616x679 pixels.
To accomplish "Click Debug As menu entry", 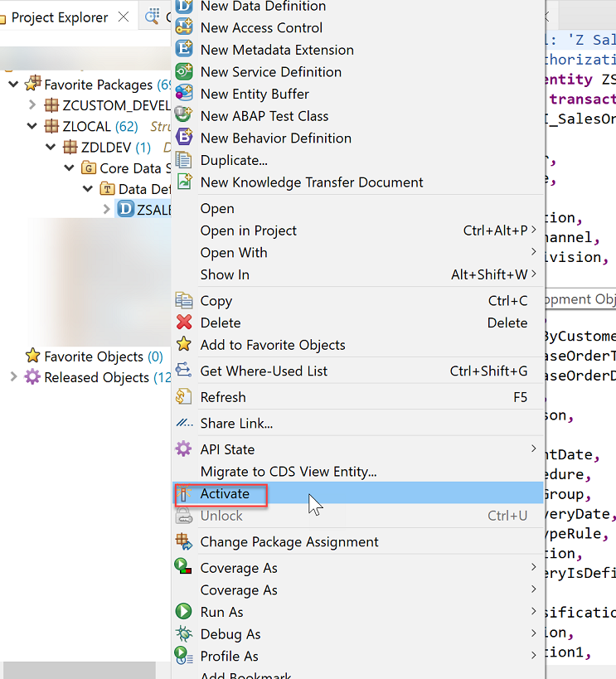I will pyautogui.click(x=358, y=634).
